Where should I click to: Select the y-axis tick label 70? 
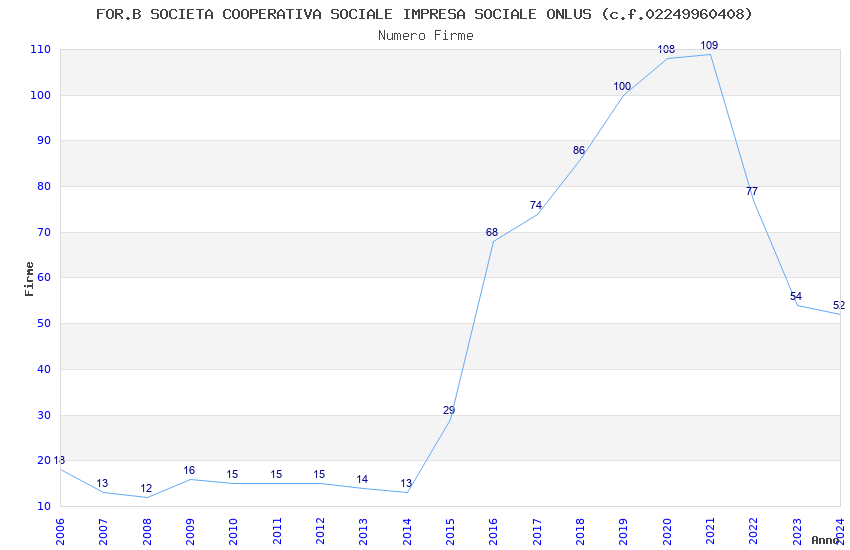coord(44,232)
